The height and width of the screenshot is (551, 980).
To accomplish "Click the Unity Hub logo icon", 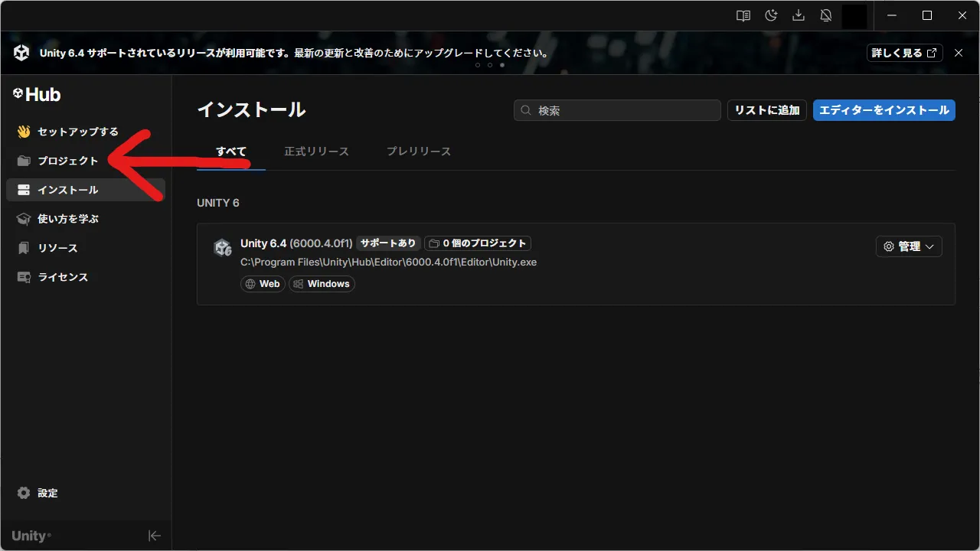I will point(17,94).
